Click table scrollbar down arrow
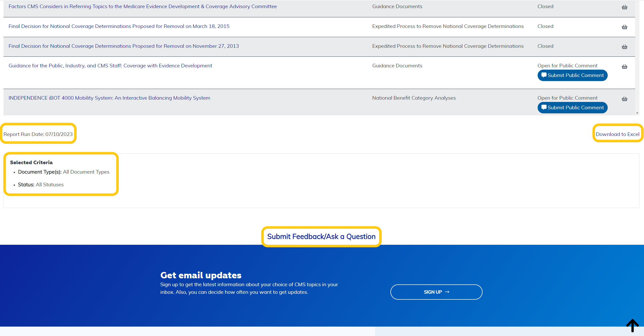 pos(637,113)
